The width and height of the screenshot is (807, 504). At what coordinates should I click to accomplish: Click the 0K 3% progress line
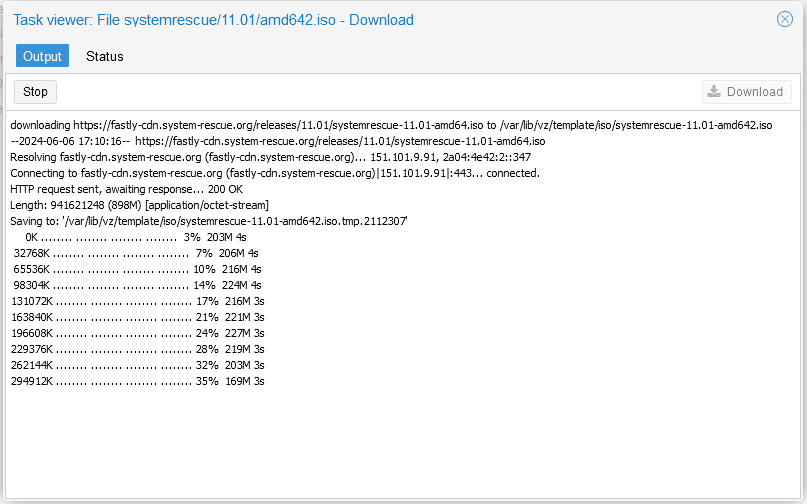(135, 237)
